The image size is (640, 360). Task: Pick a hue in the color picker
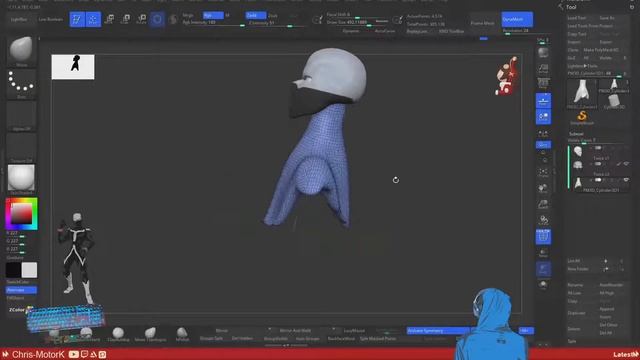pos(21,213)
